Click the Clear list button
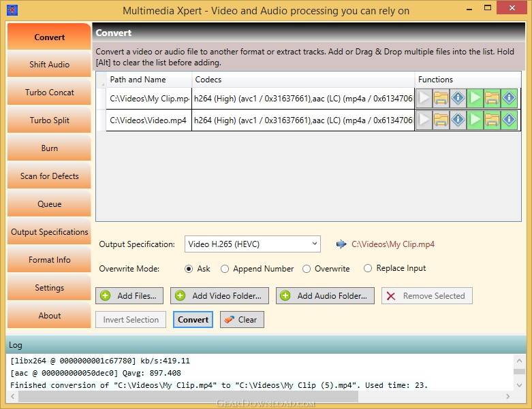The width and height of the screenshot is (532, 409). [x=242, y=320]
